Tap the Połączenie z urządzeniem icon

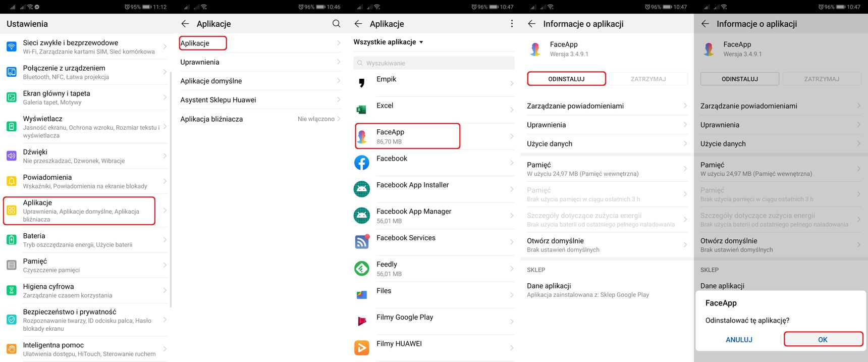[x=11, y=72]
